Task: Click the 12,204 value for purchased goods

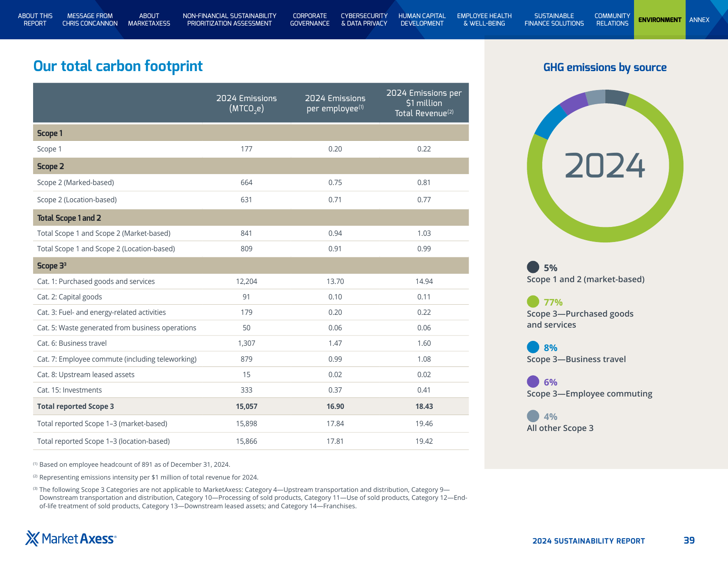Action: tap(246, 281)
